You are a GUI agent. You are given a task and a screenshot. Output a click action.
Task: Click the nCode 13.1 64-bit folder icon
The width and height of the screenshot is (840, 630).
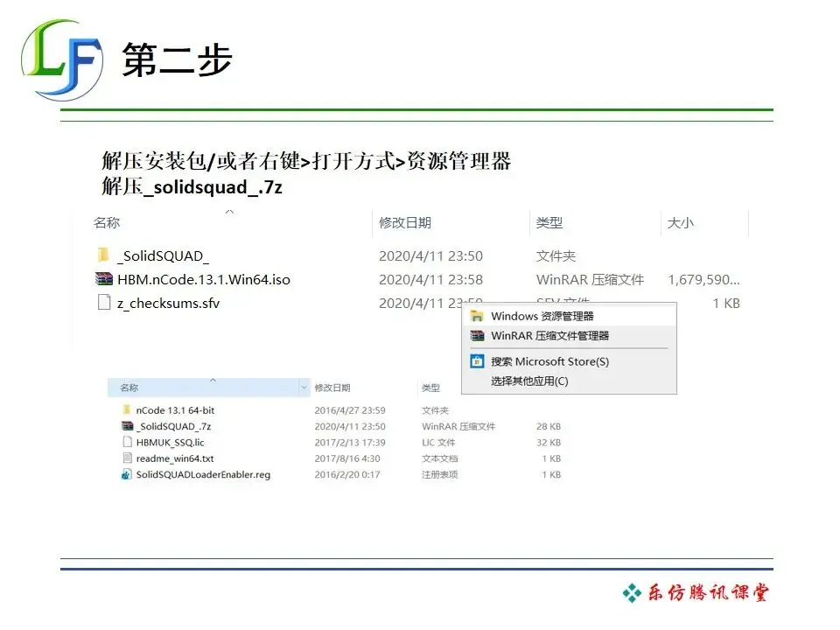point(126,409)
